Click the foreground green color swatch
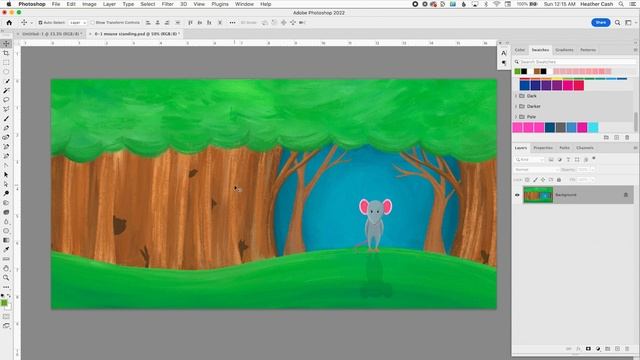This screenshot has height=360, width=640. [x=4, y=303]
